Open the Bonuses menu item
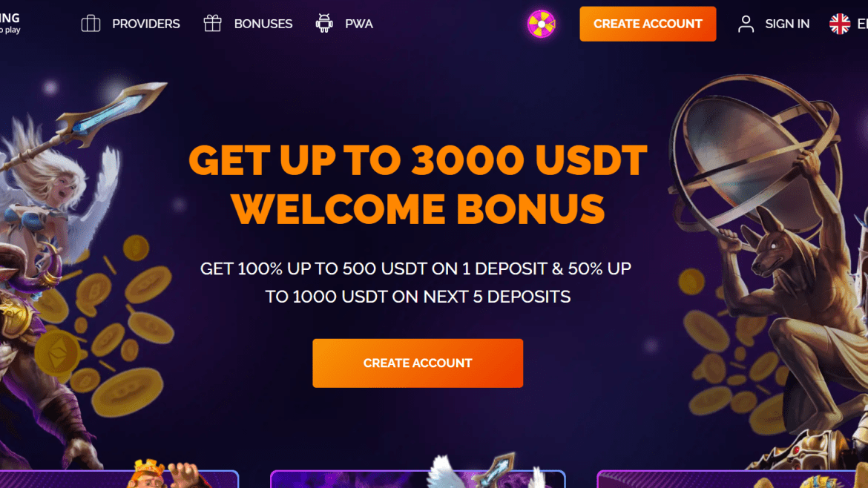868x488 pixels. pos(263,24)
